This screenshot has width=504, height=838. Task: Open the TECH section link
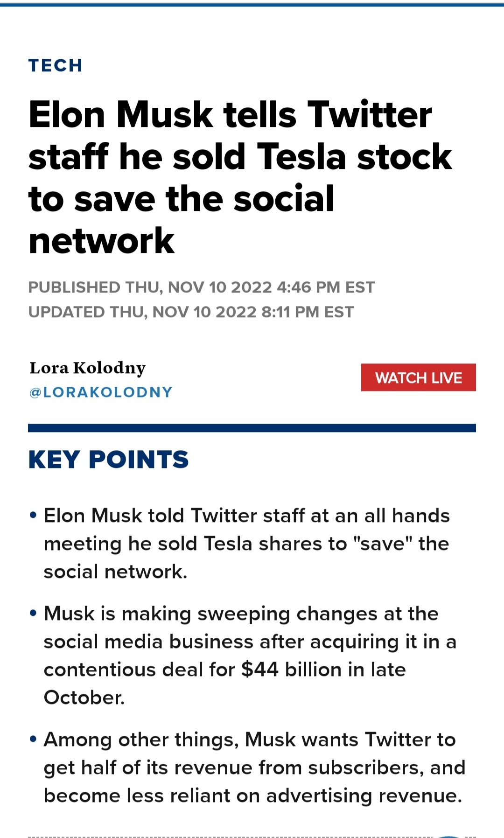pyautogui.click(x=56, y=65)
